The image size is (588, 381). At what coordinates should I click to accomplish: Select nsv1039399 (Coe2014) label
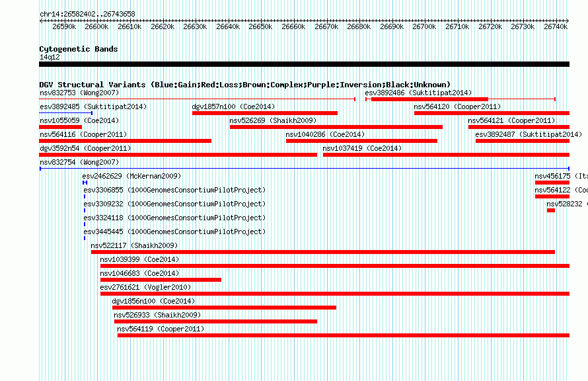(x=139, y=259)
